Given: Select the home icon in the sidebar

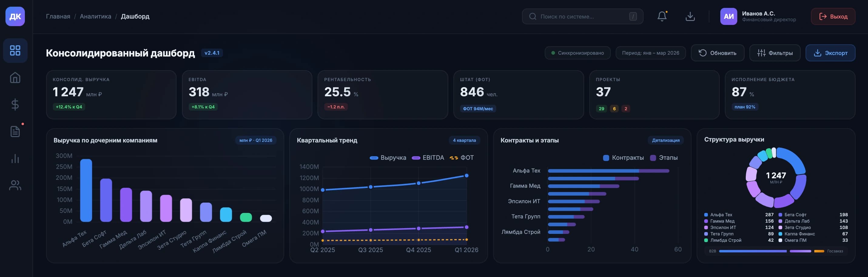Looking at the screenshot, I should 15,77.
